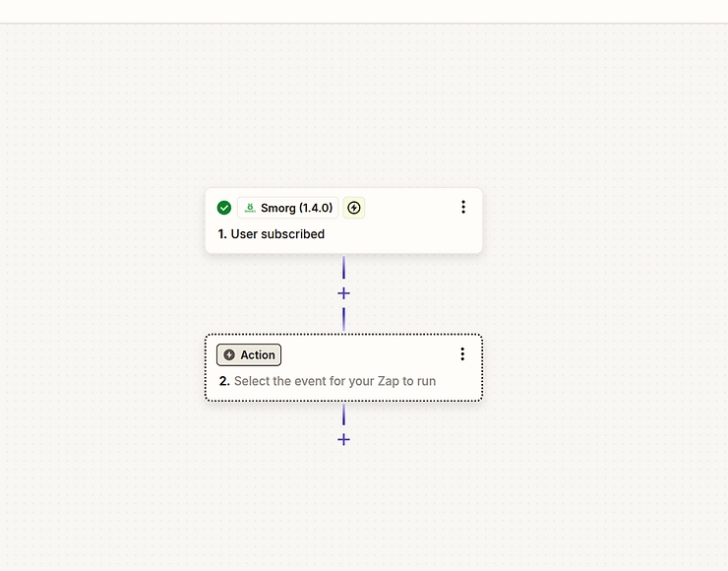Click the instant trigger lightning bolt icon

tap(354, 208)
